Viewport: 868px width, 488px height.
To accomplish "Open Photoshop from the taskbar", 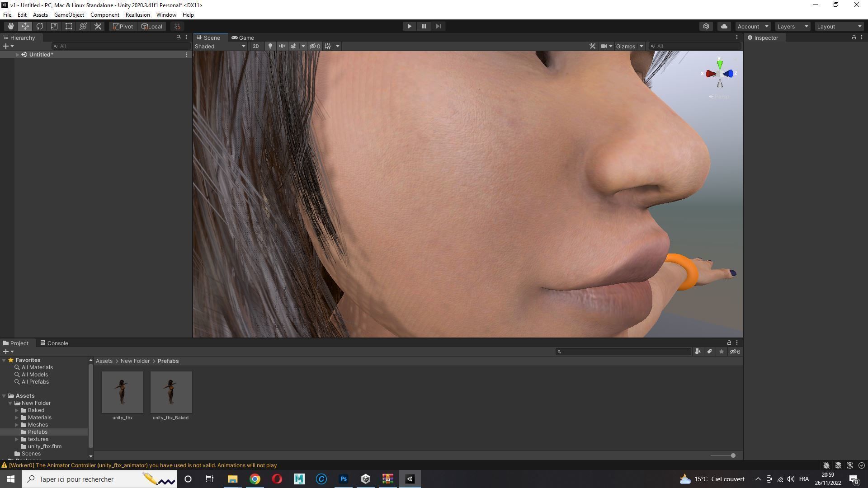I will pyautogui.click(x=344, y=479).
